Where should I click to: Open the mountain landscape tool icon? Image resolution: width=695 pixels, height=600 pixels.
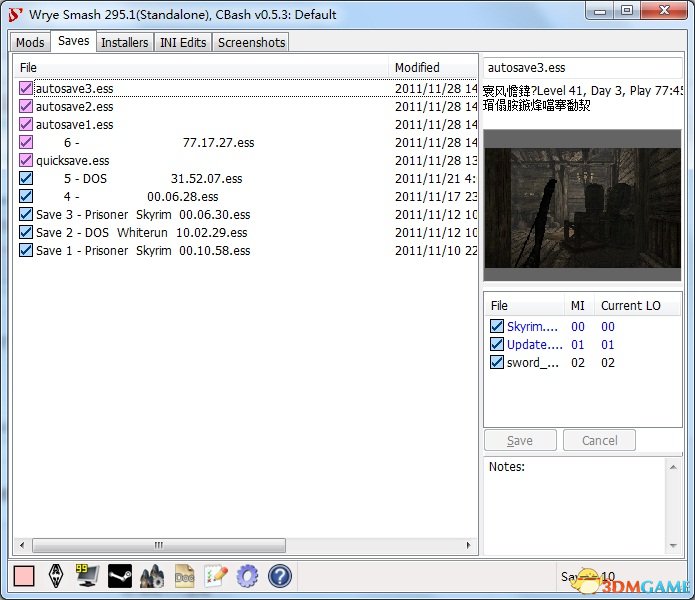152,576
